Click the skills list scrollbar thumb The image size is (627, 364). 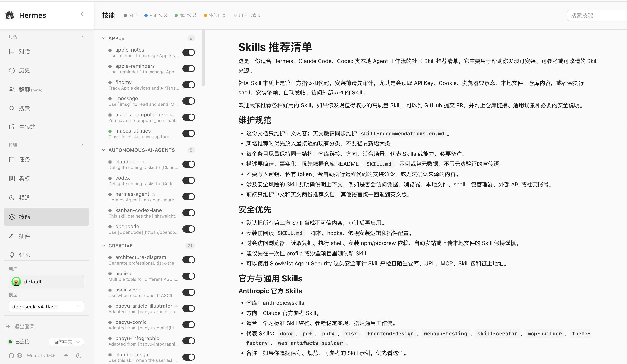pyautogui.click(x=203, y=58)
